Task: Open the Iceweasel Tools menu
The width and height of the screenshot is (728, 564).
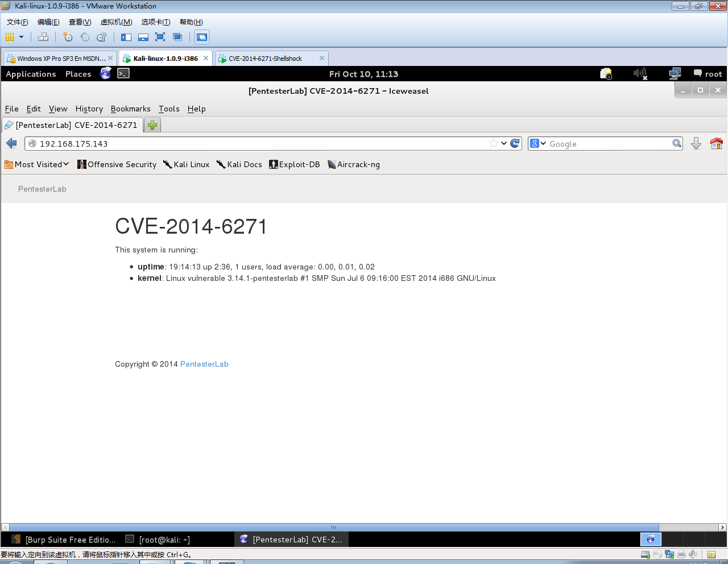Action: click(x=169, y=109)
